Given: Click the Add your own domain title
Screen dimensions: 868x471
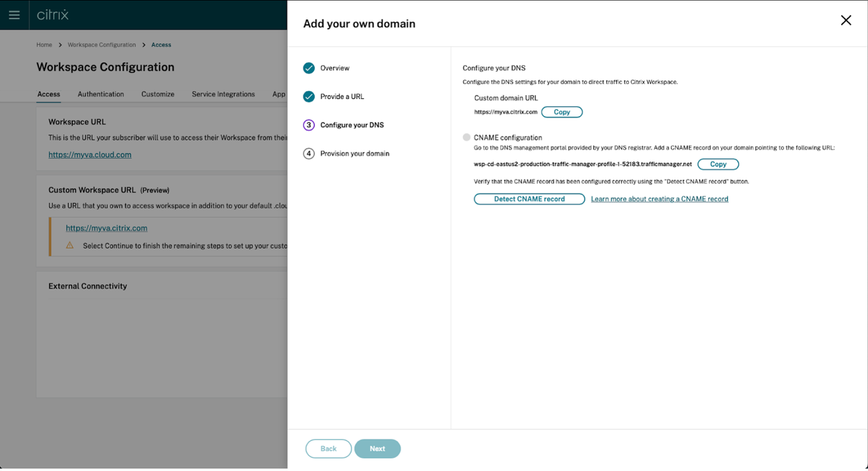Looking at the screenshot, I should (x=359, y=24).
